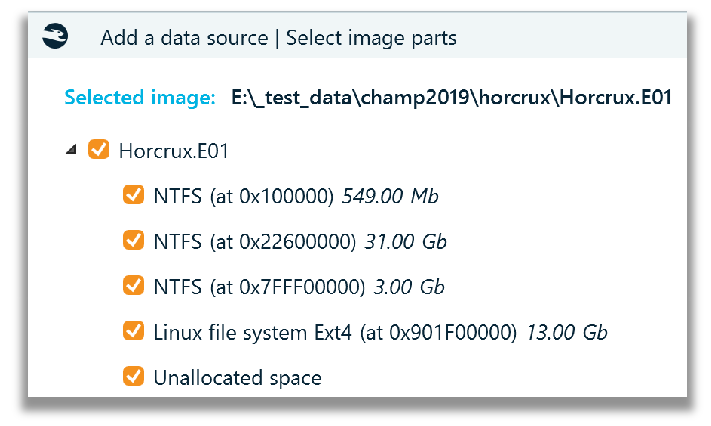Screen dimensions: 711x426
Task: Uncheck the Horcrux.E01 root checkbox
Action: pyautogui.click(x=98, y=149)
